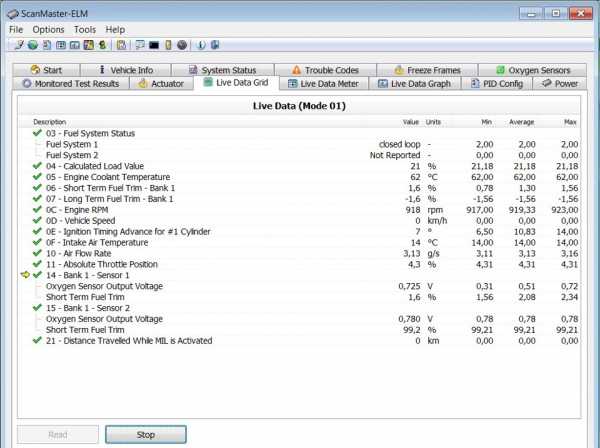
Task: Click the blue info icon in the toolbar
Action: pos(201,45)
